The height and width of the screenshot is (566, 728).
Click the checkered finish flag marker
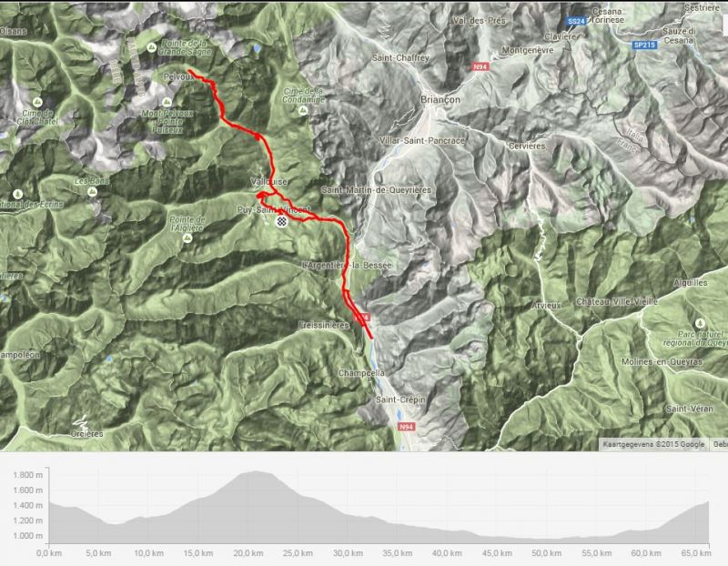pos(281,221)
